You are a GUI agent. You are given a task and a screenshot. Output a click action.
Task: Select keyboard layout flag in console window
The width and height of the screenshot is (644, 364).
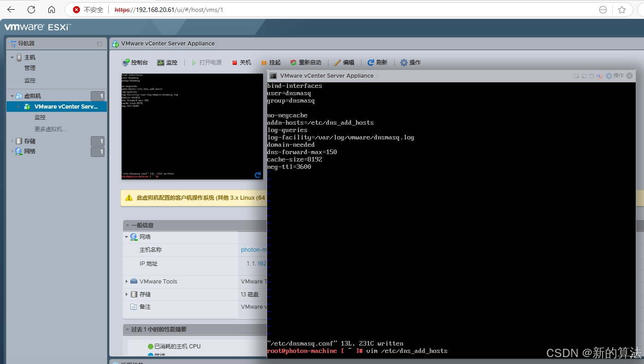(599, 76)
